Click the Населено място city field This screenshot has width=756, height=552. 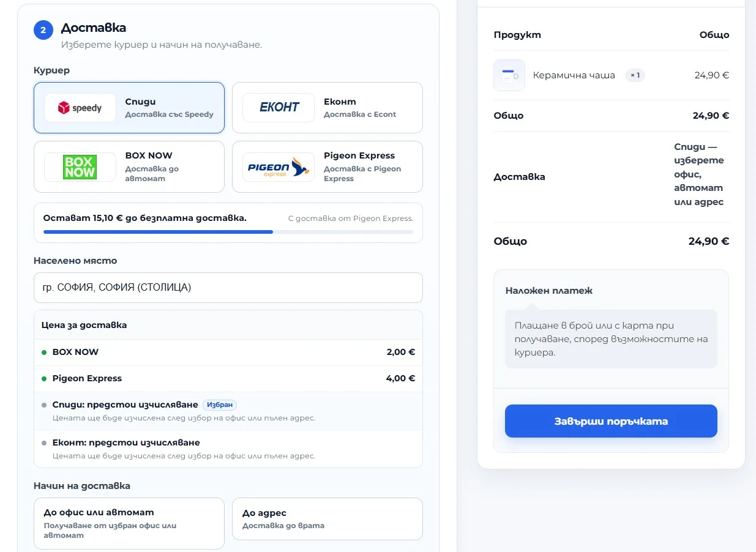click(228, 288)
